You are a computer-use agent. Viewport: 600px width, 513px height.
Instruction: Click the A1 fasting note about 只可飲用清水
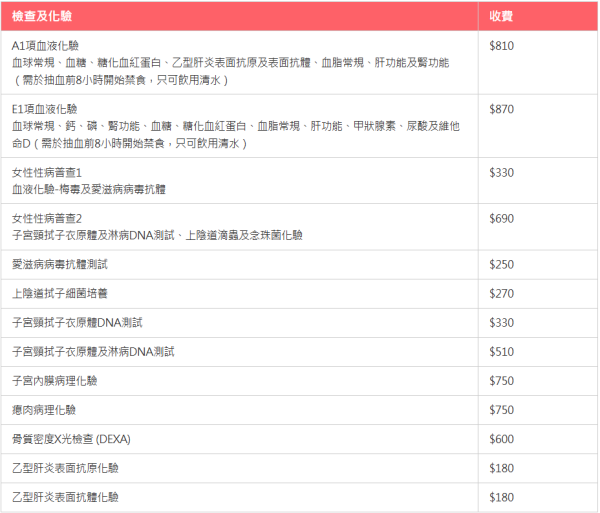[120, 80]
